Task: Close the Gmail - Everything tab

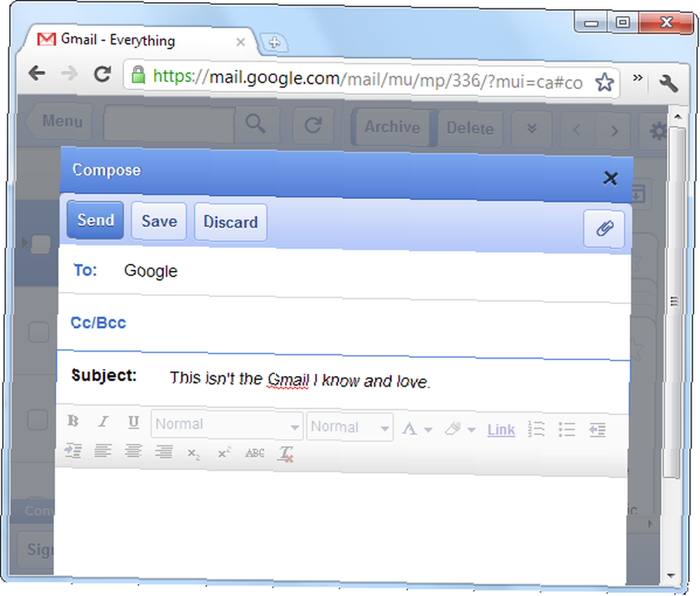Action: [241, 42]
